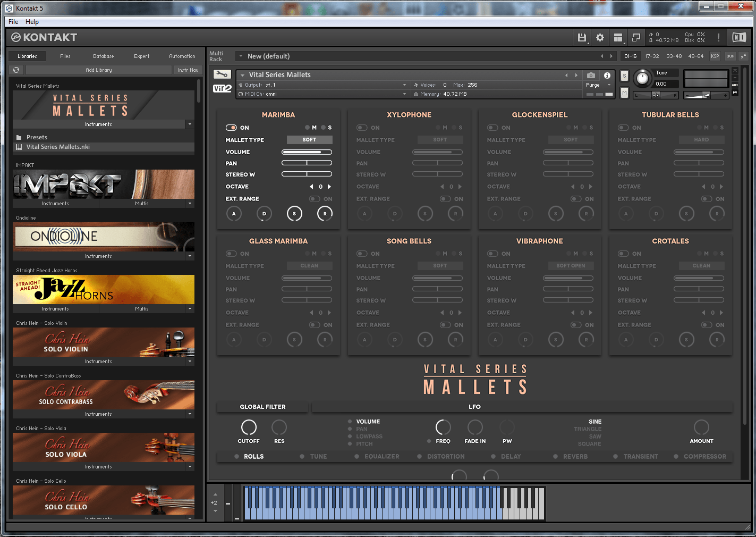Click Marimba R envelope knob
This screenshot has height=537, width=756.
point(325,214)
